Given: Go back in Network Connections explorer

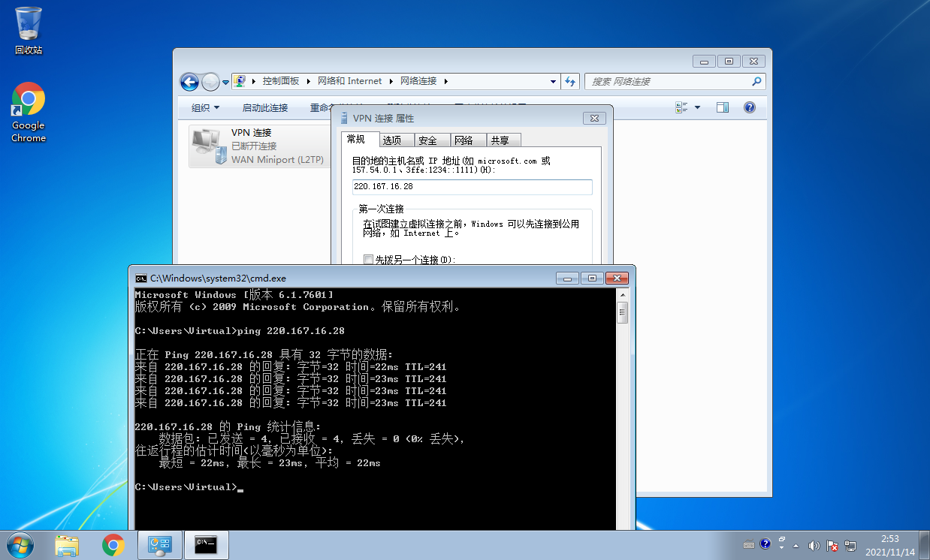Looking at the screenshot, I should (189, 81).
